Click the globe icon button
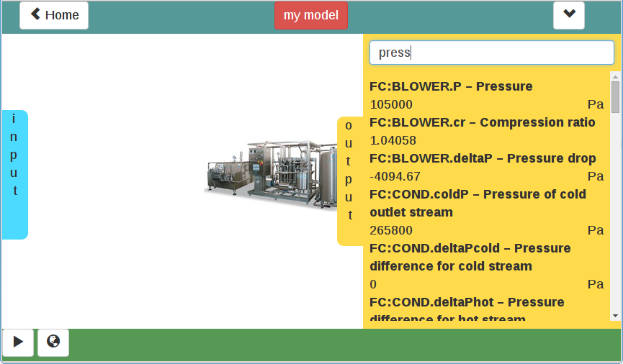The height and width of the screenshot is (364, 623). 53,342
